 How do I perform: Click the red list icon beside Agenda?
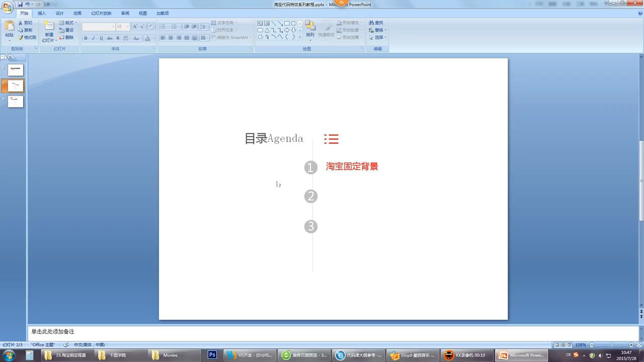point(331,139)
